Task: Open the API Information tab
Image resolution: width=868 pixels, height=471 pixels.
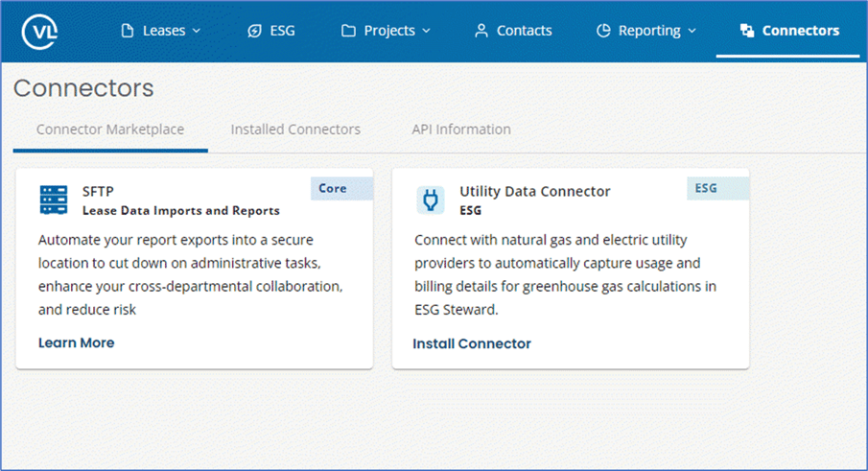Action: click(x=461, y=130)
